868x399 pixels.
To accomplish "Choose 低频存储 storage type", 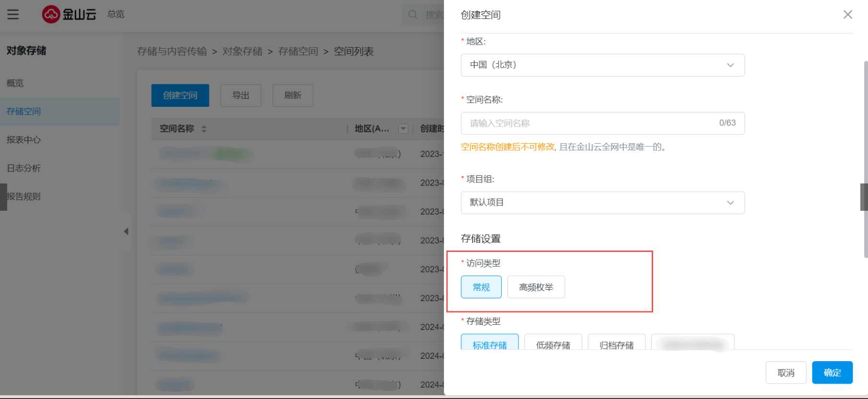I will [553, 342].
